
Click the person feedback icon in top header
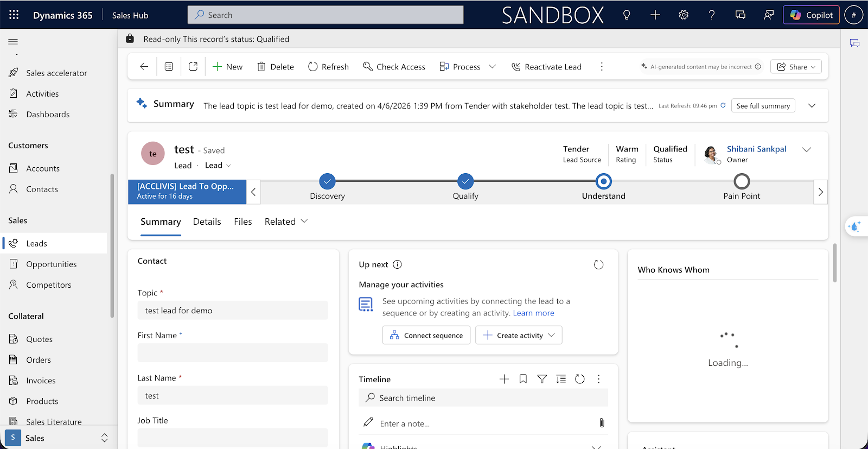coord(769,15)
